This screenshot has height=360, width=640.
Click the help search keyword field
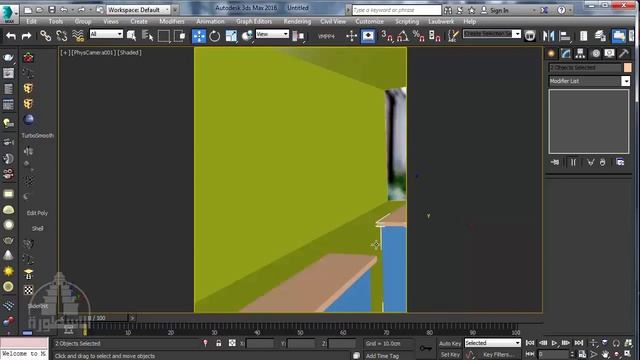pos(396,10)
